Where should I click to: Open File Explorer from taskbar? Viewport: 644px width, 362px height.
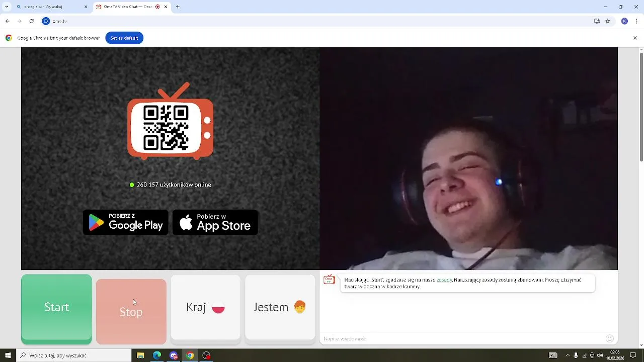click(x=140, y=355)
